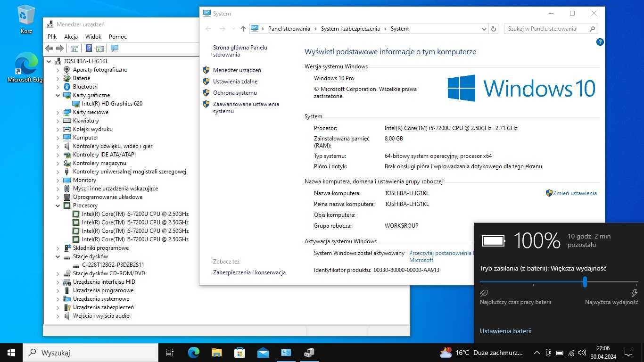The height and width of the screenshot is (362, 644).
Task: Click the Forward arrow in Device Manager toolbar
Action: (60, 48)
